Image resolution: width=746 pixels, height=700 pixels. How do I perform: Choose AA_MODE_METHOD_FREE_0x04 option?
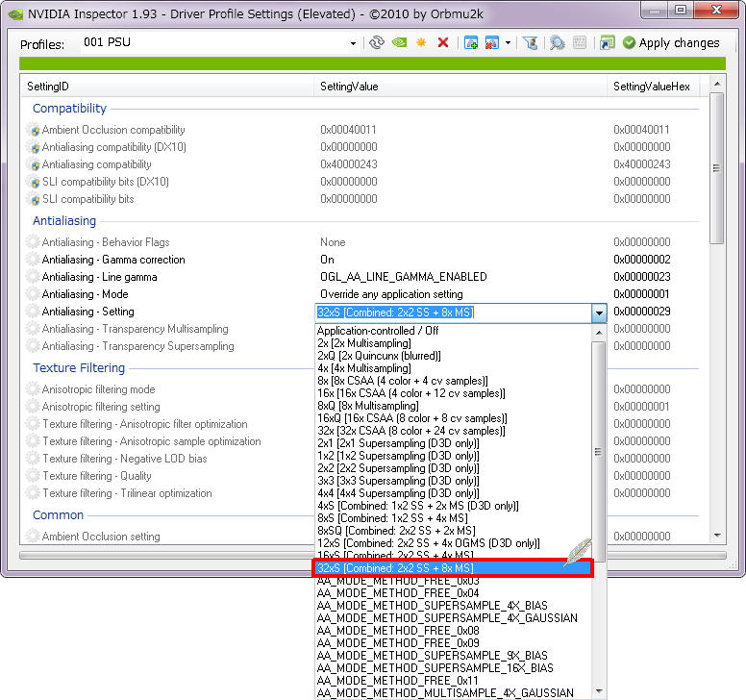(454, 593)
